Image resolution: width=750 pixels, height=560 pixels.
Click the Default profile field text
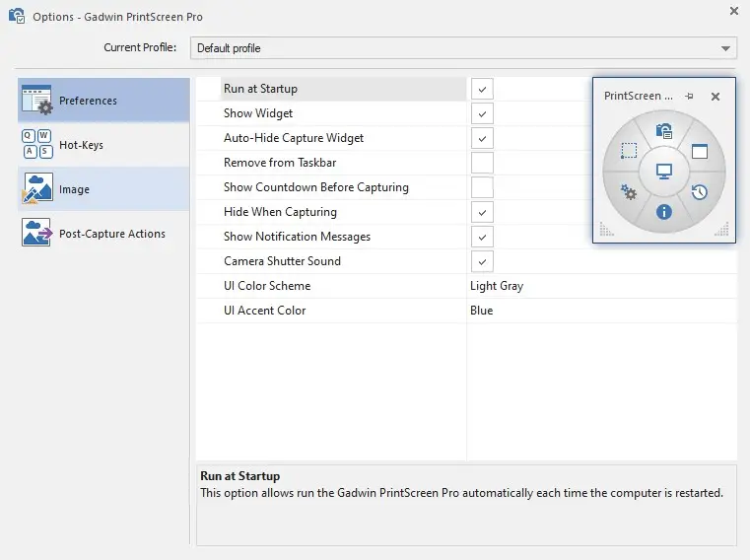(x=229, y=48)
